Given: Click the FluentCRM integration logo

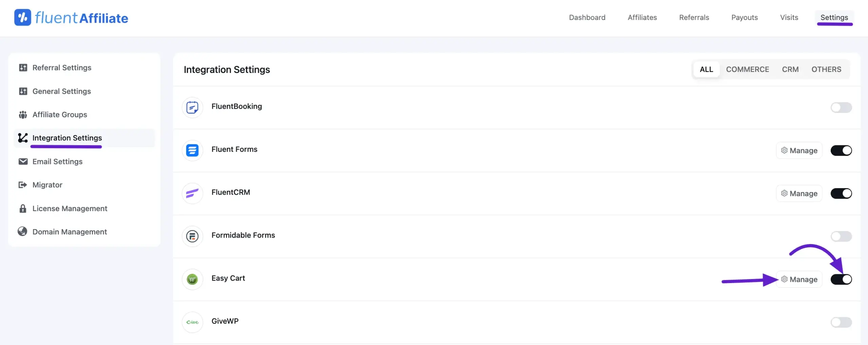Looking at the screenshot, I should click(192, 194).
